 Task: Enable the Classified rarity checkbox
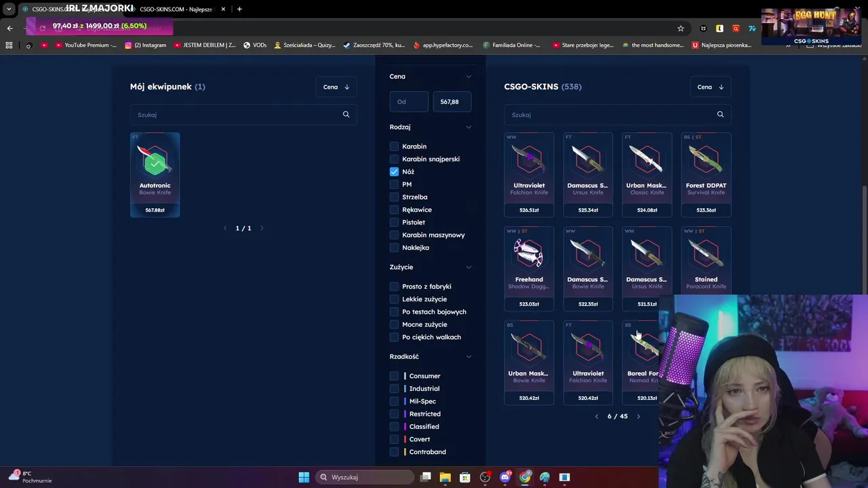[x=394, y=426]
